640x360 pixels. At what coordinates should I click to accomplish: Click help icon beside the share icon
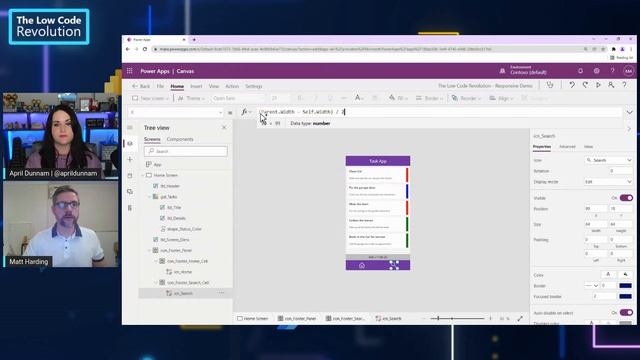pos(624,85)
